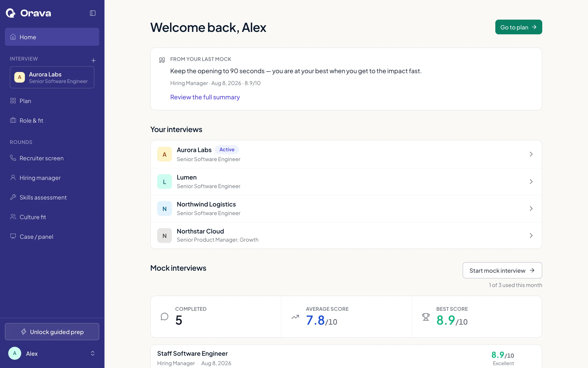Open Plan in the sidebar
Viewport: 588px width, 368px height.
pos(52,101)
